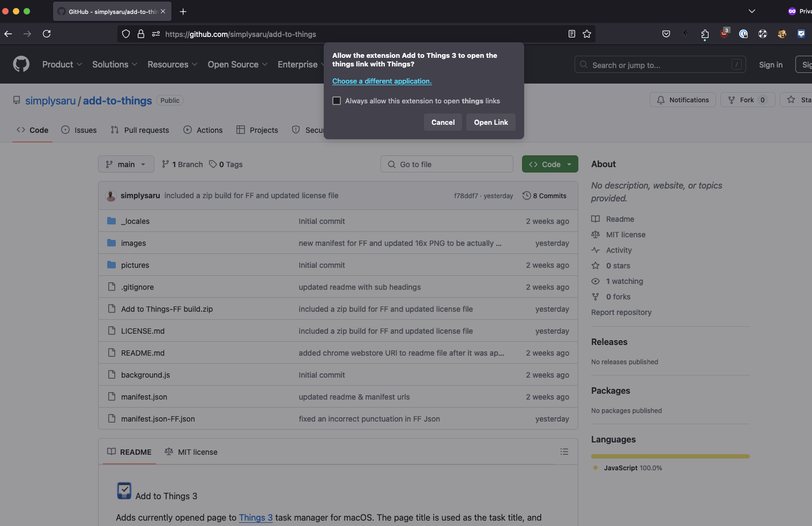View the 1 Branch link
The width and height of the screenshot is (812, 526).
(182, 164)
